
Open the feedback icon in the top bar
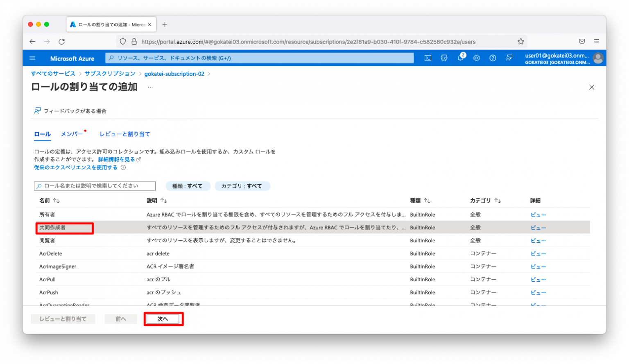coord(509,58)
